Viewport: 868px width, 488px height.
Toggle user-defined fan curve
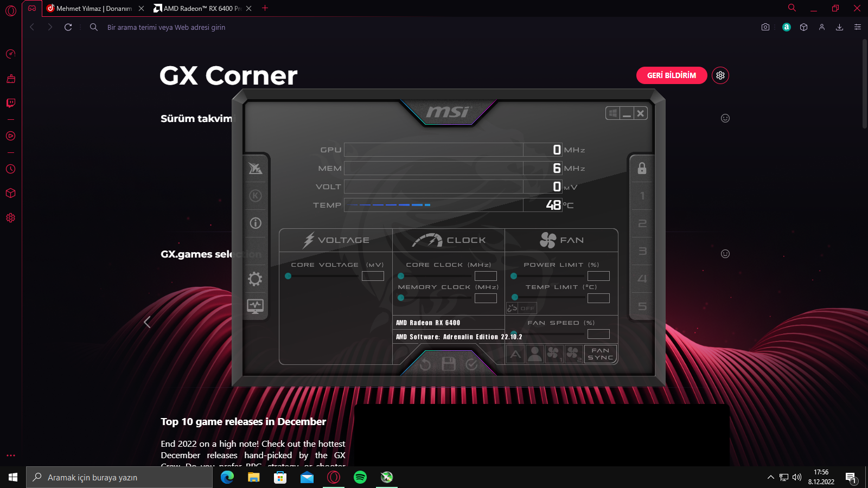[x=534, y=354]
